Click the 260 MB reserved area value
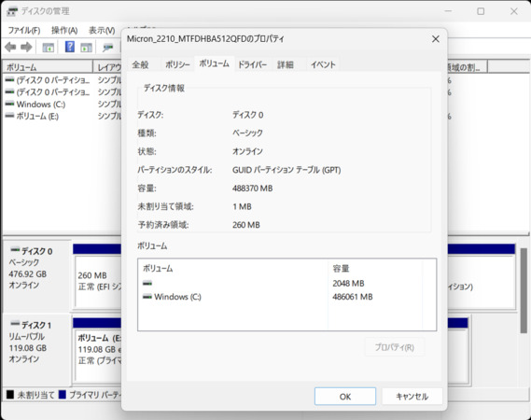Screen dimensions: 531x420 point(246,225)
